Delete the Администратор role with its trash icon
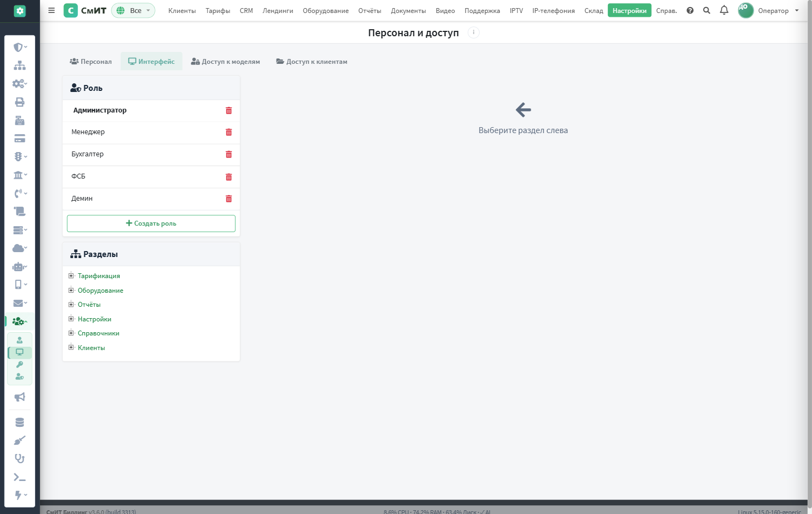Viewport: 812px width, 514px height. 228,110
